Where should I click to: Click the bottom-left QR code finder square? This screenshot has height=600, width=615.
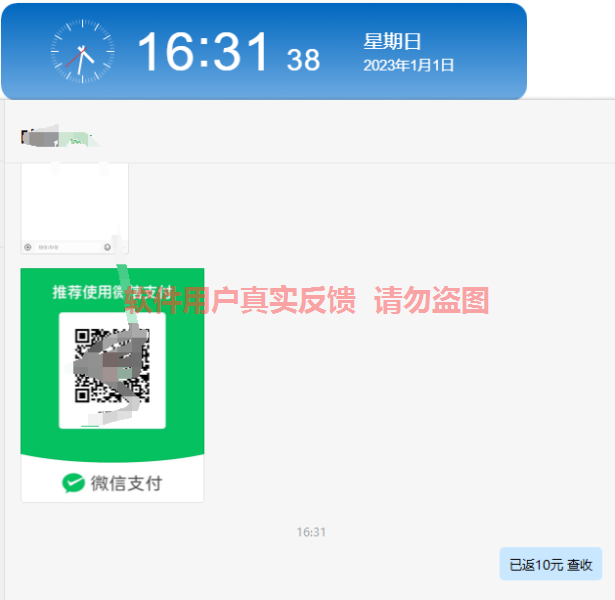(82, 395)
